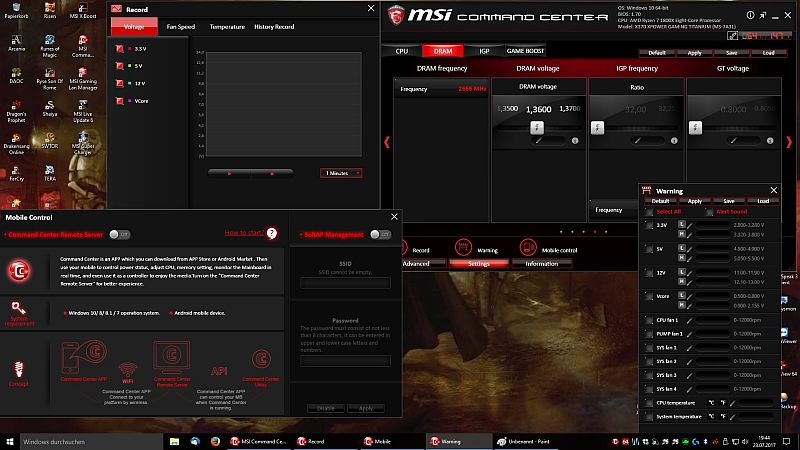
Task: Click the question mark help icon in Mobile Control
Action: coord(272,234)
